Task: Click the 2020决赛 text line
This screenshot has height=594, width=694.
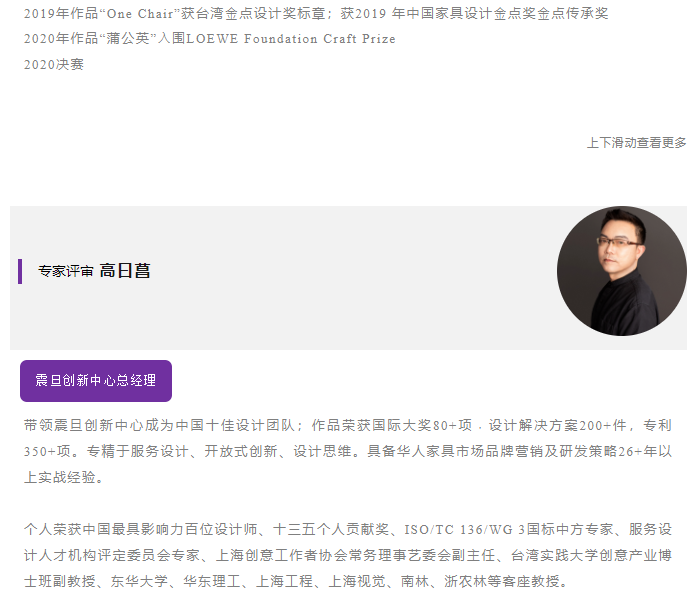Action: point(54,65)
